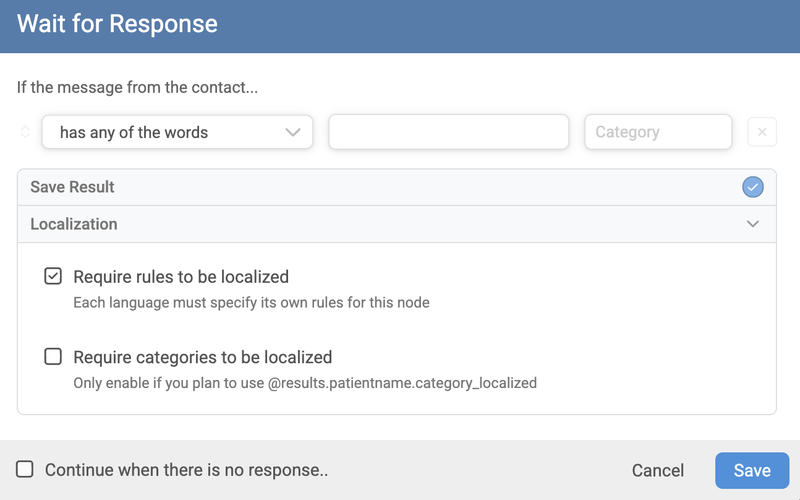Open the Save Result tab
Screen dimensions: 800x500
coord(73,187)
